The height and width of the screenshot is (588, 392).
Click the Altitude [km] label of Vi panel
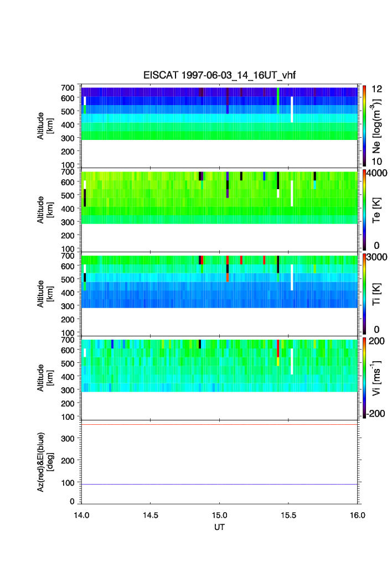45,378
